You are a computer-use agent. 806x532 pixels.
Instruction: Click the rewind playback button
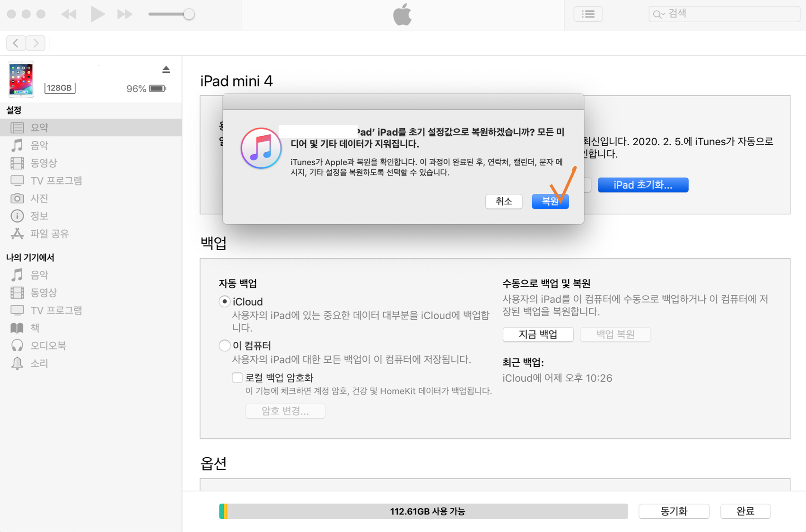coord(69,14)
